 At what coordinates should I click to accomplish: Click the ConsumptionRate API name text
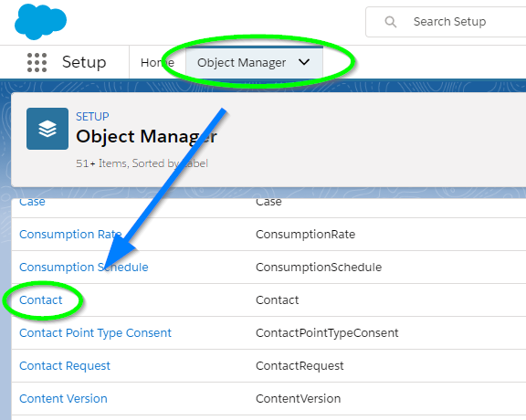[305, 234]
